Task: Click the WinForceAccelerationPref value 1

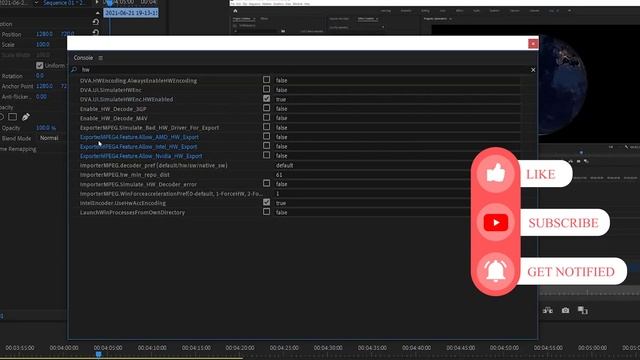Action: 278,193
